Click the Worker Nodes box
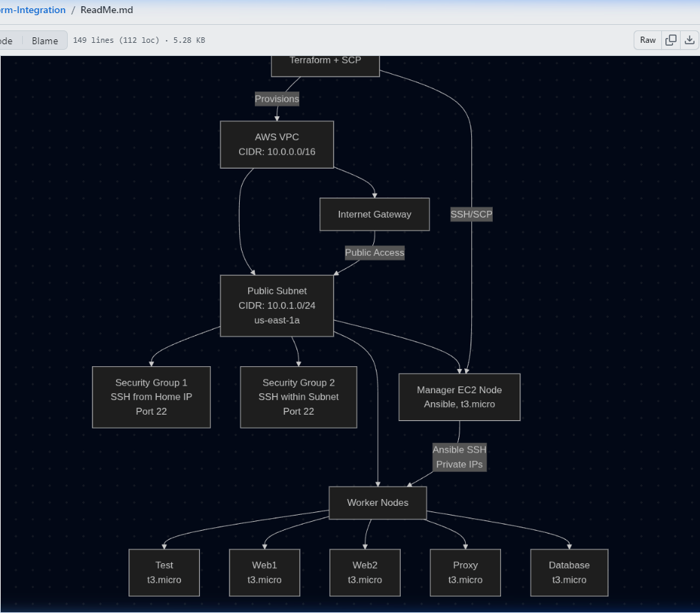 coord(377,502)
